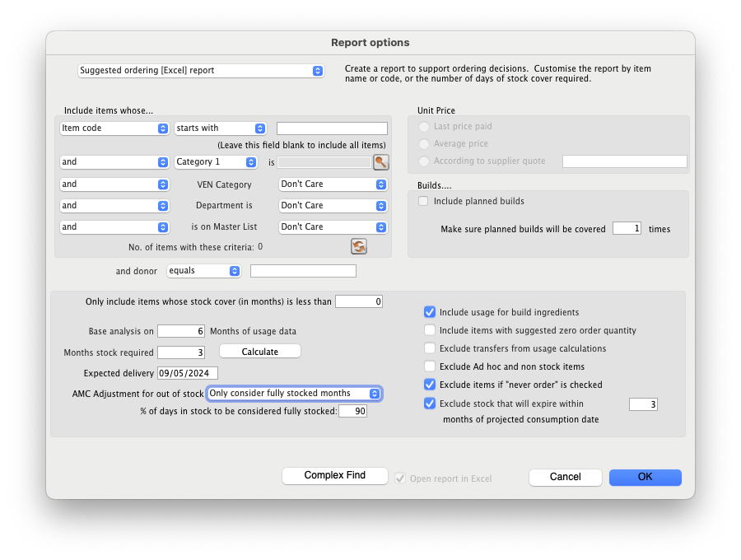Image resolution: width=741 pixels, height=560 pixels.
Task: Click the Months of usage data field
Action: pos(180,331)
